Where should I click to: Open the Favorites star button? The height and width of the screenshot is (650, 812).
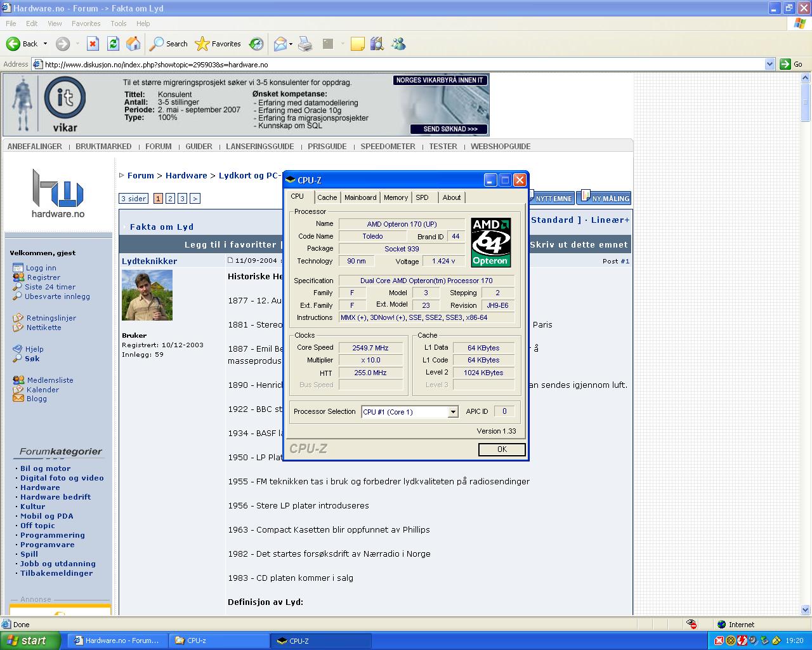tap(218, 44)
